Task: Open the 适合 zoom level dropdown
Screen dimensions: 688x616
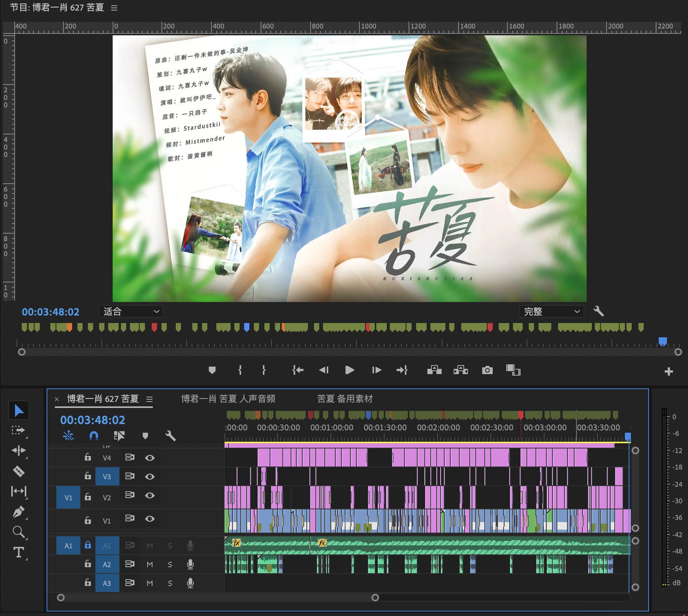Action: click(x=131, y=311)
